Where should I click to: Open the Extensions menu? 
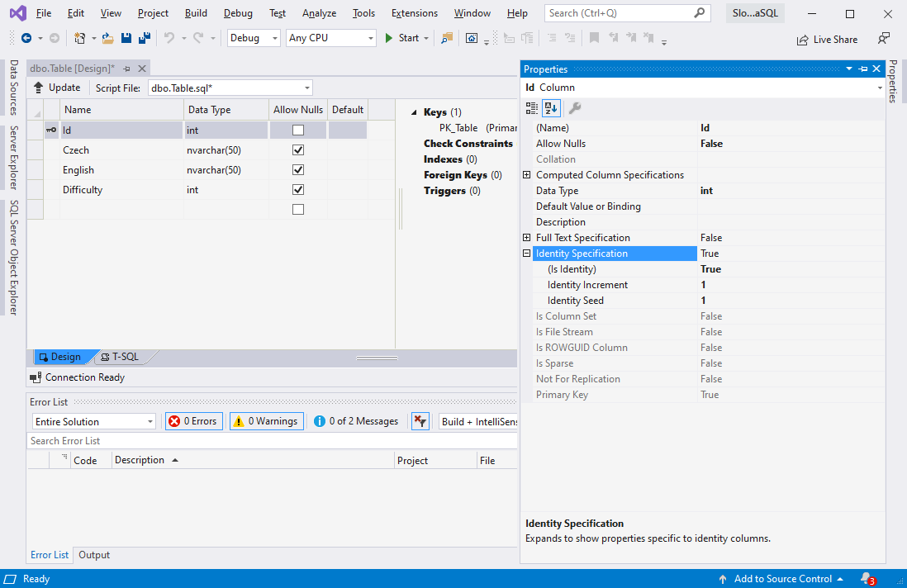click(x=414, y=12)
